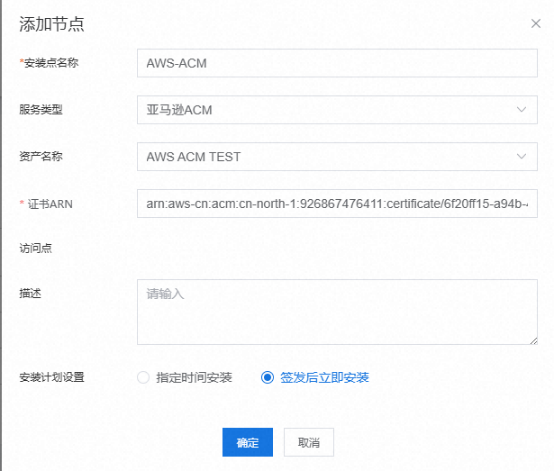Click the 添加节点 dialog title
The height and width of the screenshot is (471, 554).
[52, 24]
